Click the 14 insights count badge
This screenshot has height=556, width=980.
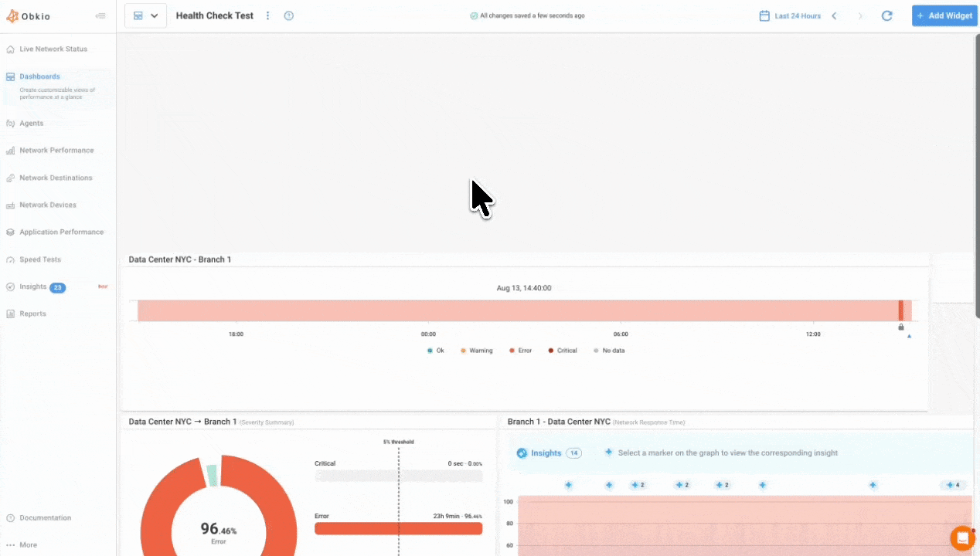coord(573,453)
